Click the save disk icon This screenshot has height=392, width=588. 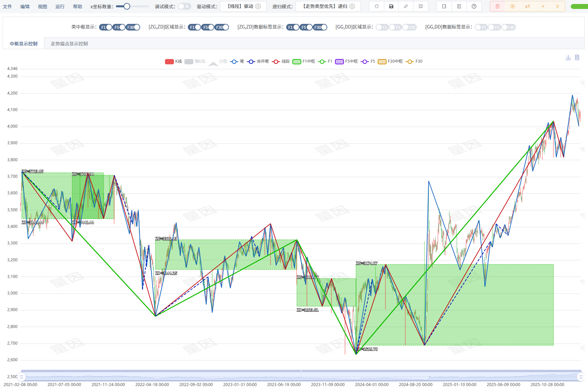tap(391, 6)
